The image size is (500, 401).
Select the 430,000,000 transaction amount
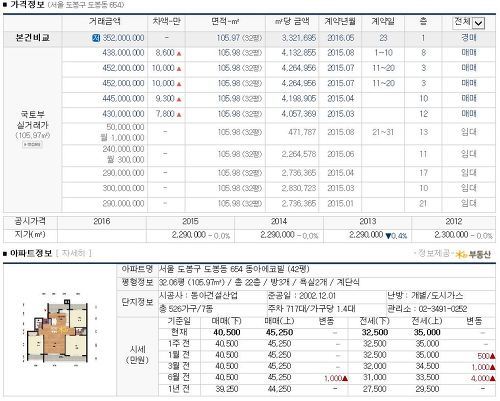click(x=123, y=114)
